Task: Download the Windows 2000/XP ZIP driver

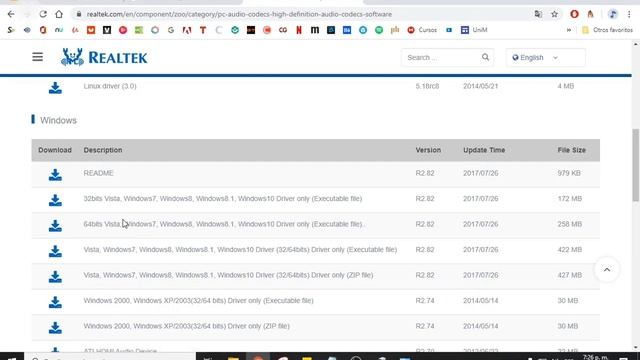Action: pos(55,327)
